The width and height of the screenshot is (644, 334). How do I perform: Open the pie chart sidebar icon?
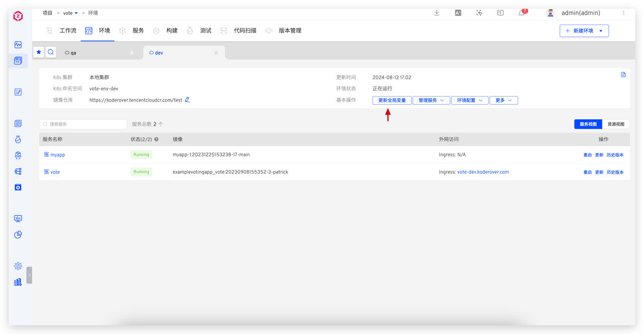tap(18, 234)
